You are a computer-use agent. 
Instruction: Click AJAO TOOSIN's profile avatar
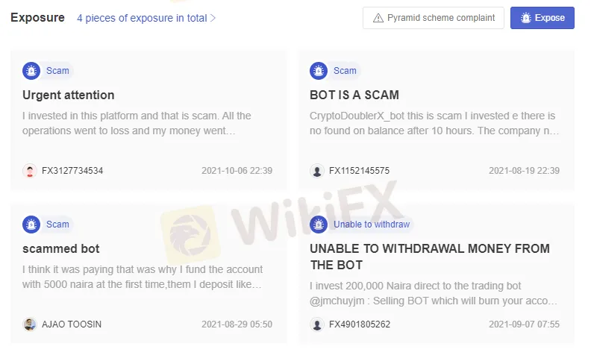[x=30, y=324]
